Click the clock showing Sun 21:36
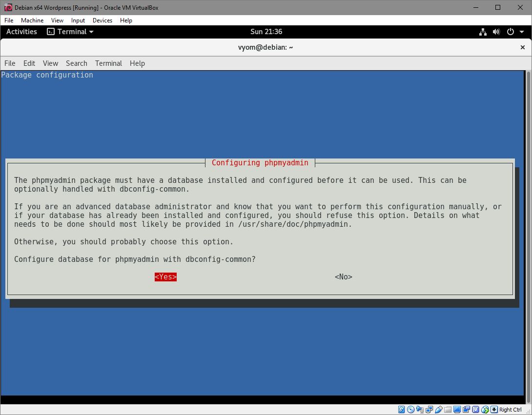Image resolution: width=532 pixels, height=415 pixels. point(266,32)
